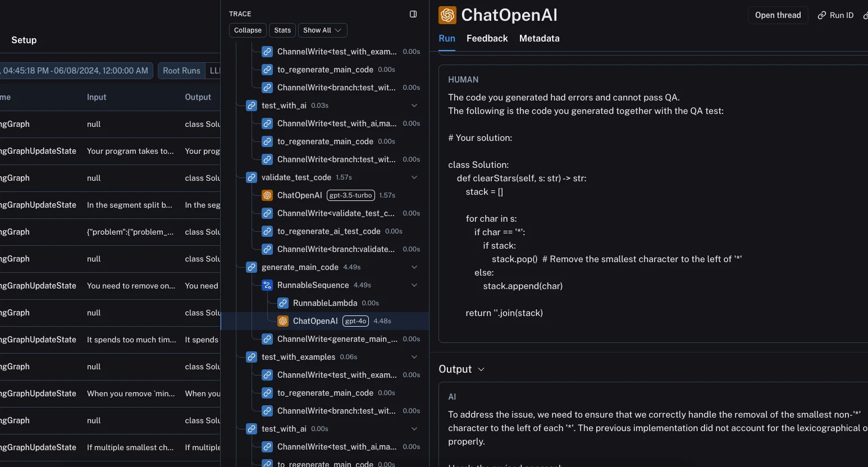The width and height of the screenshot is (868, 467).
Task: Click the RunnableLambda chain icon
Action: 283,303
